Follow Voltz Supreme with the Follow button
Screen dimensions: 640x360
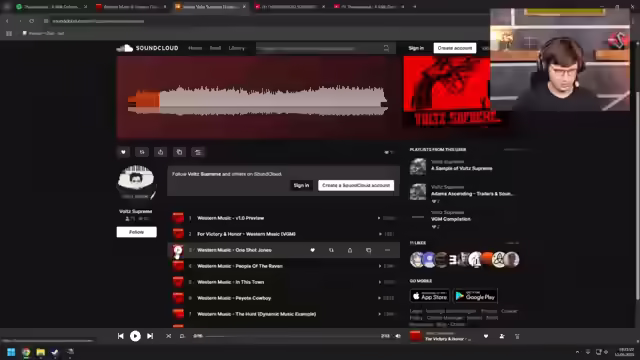pos(136,232)
